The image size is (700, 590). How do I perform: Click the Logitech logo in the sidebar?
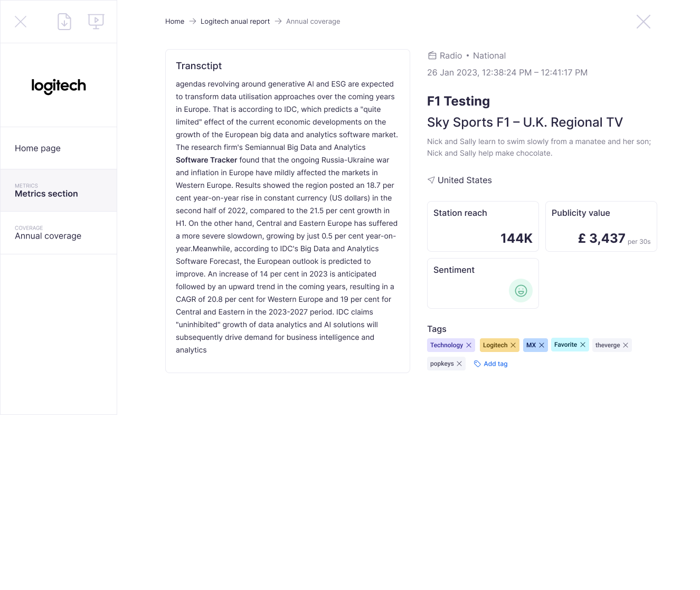point(58,86)
